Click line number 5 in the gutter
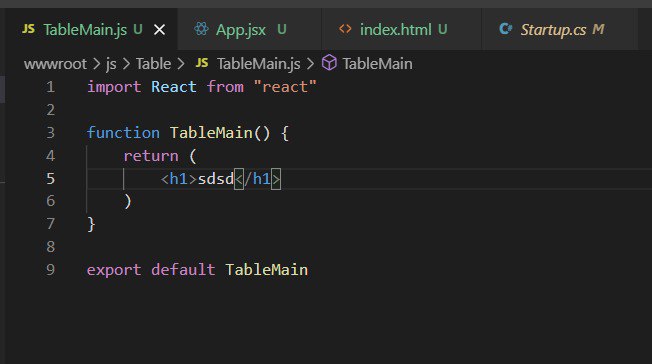652x364 pixels. (x=50, y=178)
